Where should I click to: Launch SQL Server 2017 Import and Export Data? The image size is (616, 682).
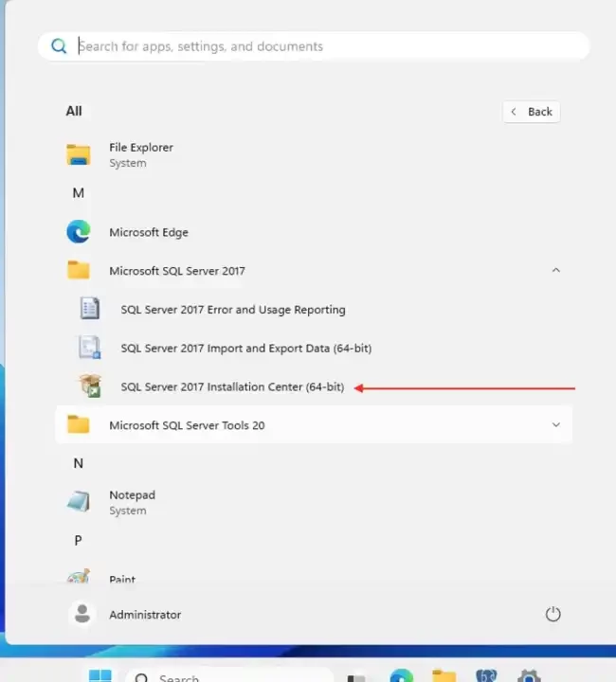pyautogui.click(x=314, y=348)
